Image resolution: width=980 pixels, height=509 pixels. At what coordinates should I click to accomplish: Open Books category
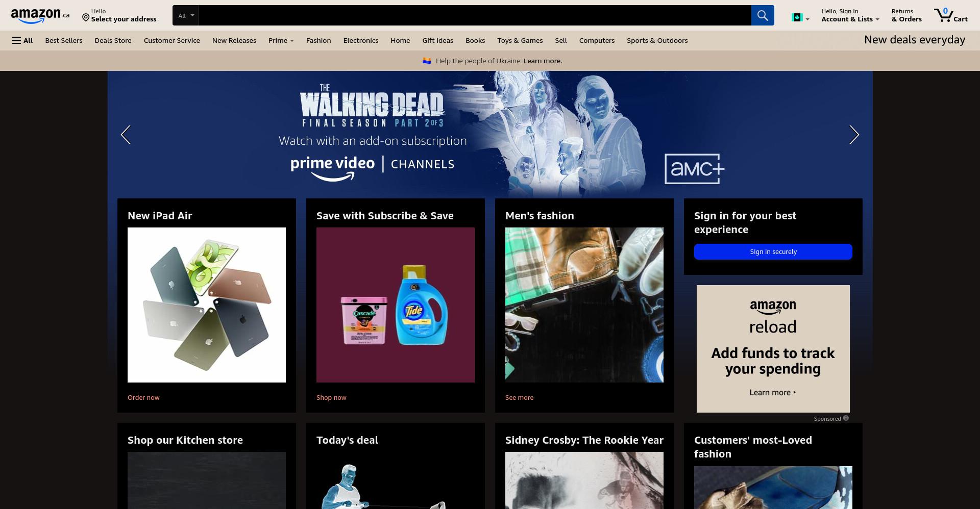pos(475,40)
